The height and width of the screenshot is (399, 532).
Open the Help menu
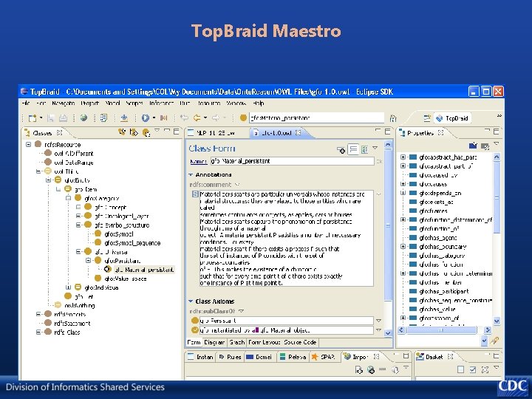tap(258, 103)
